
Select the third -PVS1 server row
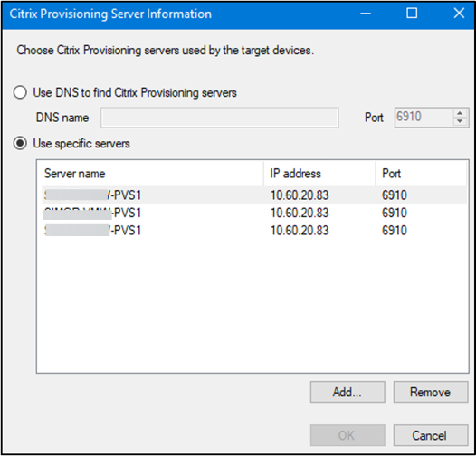click(254, 231)
